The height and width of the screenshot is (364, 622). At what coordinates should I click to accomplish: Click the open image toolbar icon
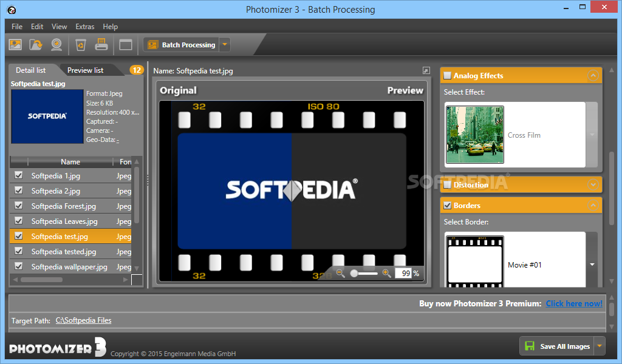15,45
